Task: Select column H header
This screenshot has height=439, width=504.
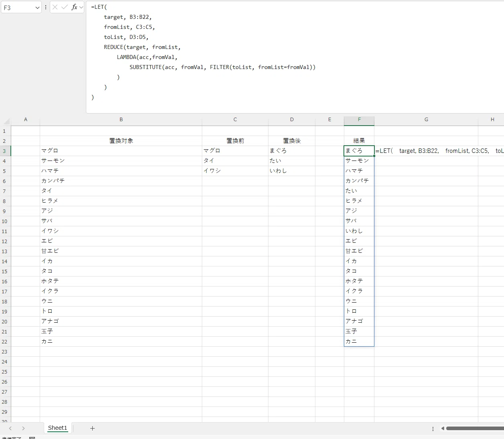Action: [x=492, y=120]
